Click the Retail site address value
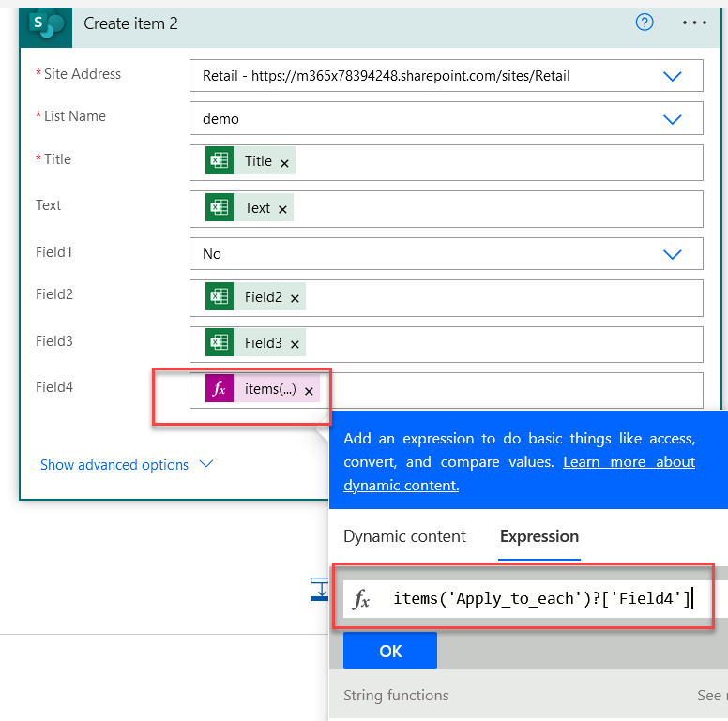The height and width of the screenshot is (721, 728). point(387,76)
